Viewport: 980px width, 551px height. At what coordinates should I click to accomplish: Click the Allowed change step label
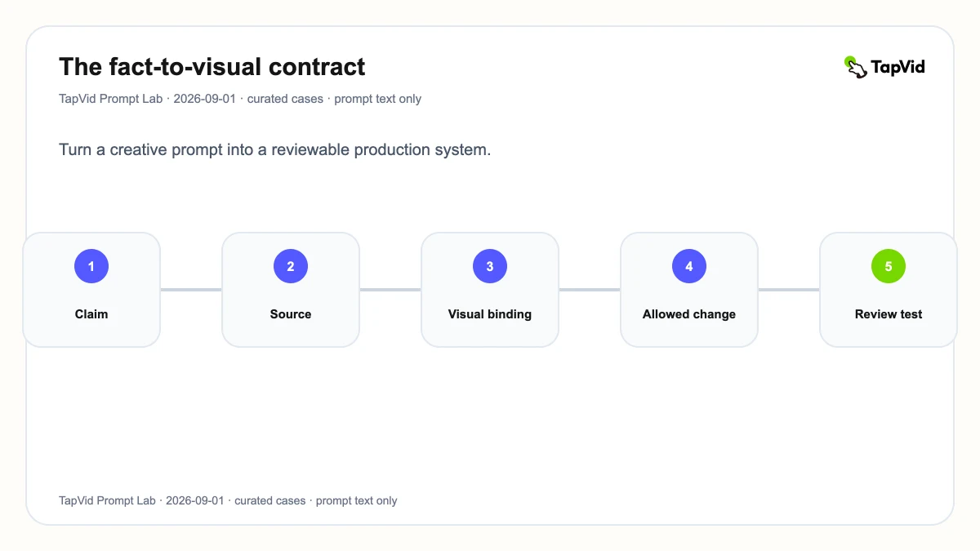pyautogui.click(x=689, y=314)
